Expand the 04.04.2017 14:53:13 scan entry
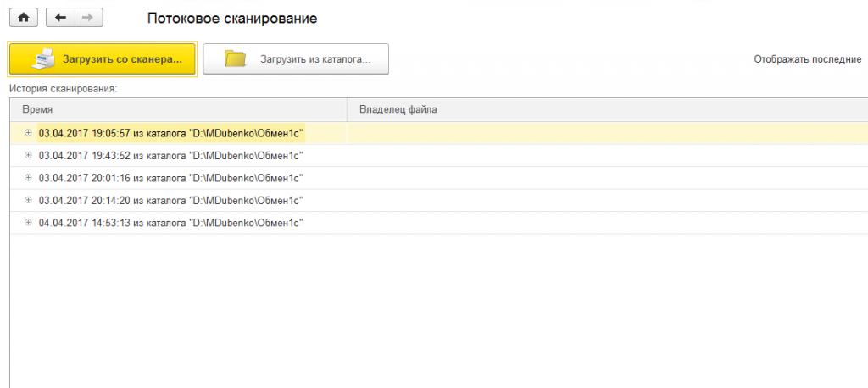 click(x=28, y=222)
